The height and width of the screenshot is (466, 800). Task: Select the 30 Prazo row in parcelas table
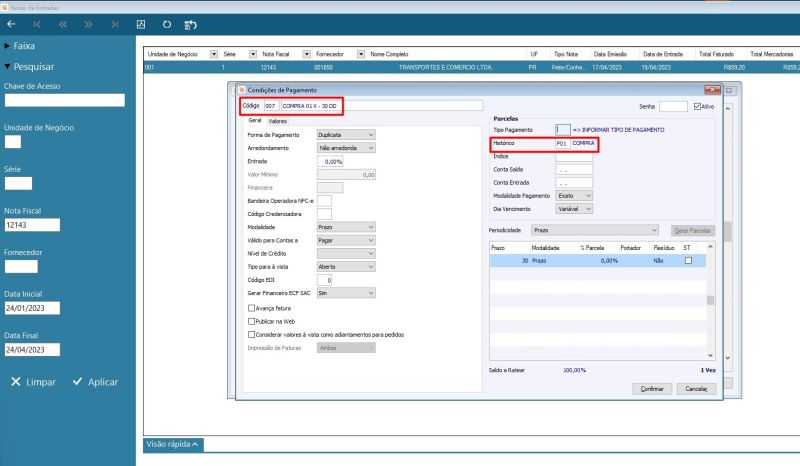click(x=597, y=260)
